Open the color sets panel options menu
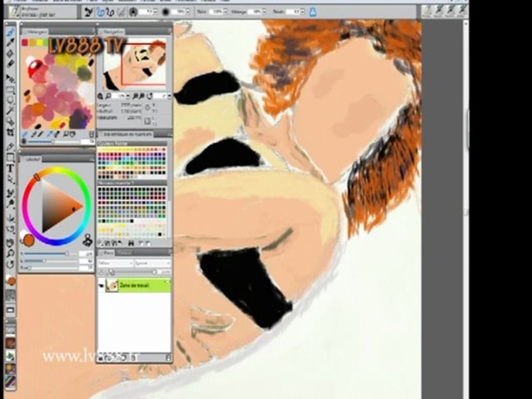532x399 pixels. pos(170,135)
